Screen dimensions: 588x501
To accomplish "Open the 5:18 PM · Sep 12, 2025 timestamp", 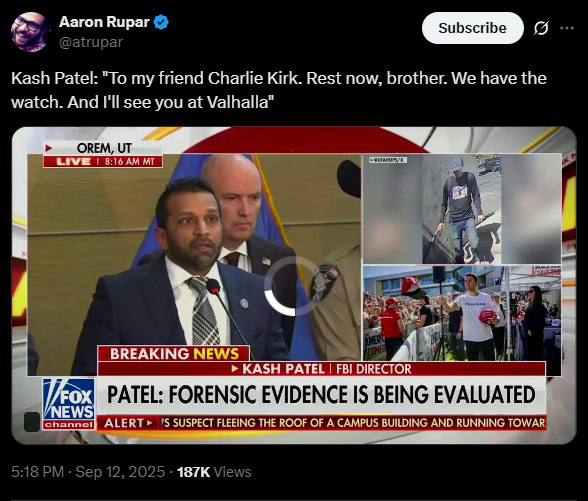I will 88,472.
